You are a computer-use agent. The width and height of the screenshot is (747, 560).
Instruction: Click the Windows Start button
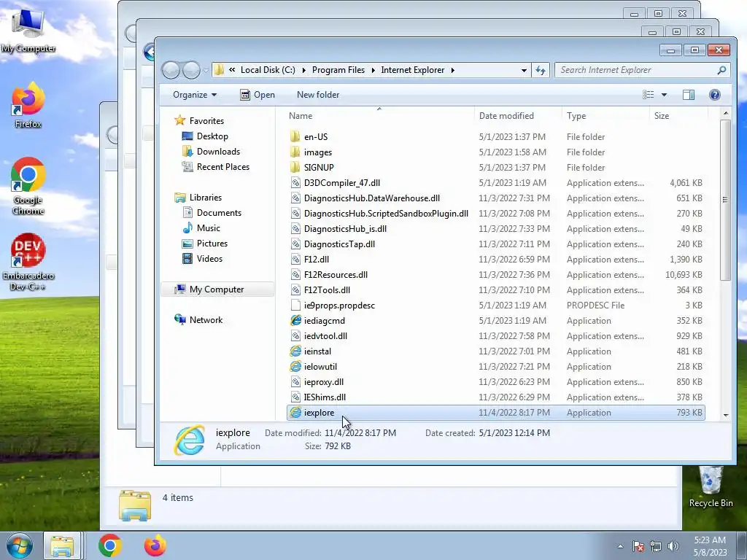click(x=19, y=545)
